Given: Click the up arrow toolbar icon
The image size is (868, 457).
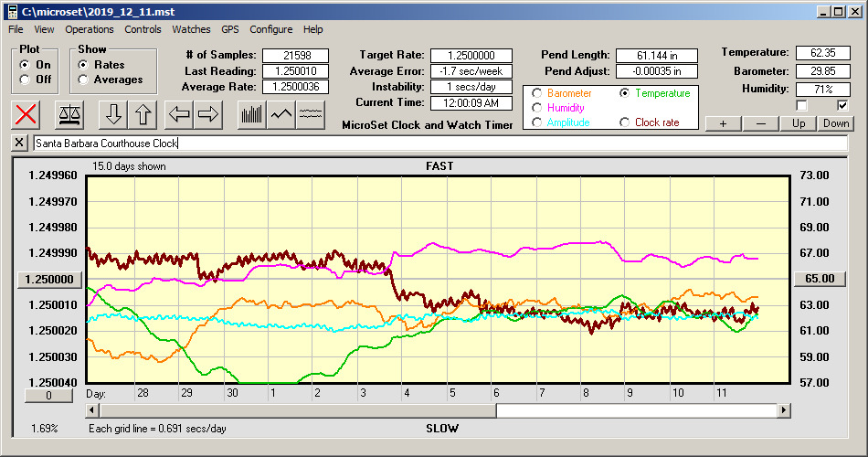Looking at the screenshot, I should [x=143, y=114].
